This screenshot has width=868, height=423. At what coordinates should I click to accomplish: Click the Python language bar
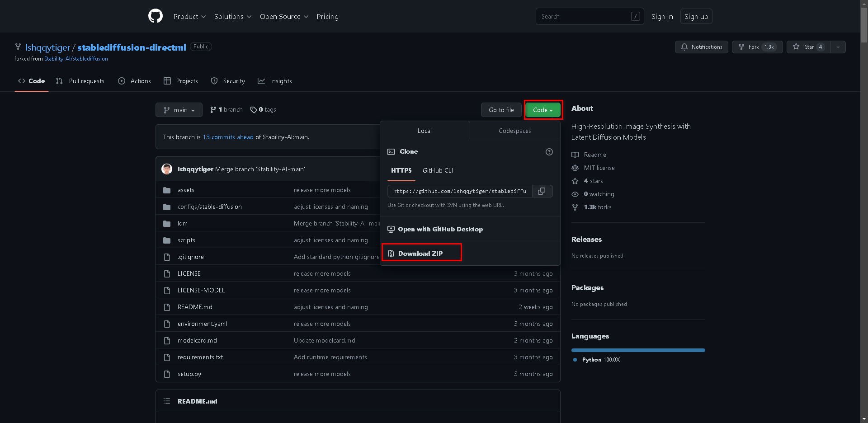coord(638,350)
